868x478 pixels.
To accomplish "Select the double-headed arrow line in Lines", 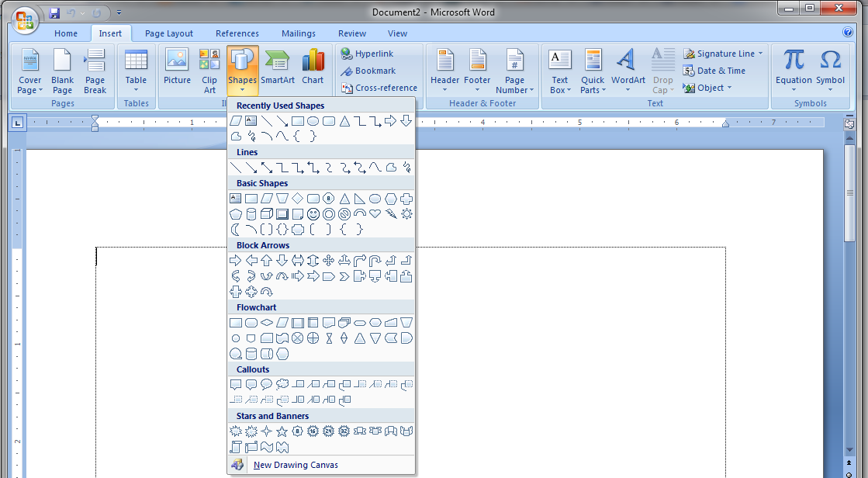I will [x=267, y=168].
